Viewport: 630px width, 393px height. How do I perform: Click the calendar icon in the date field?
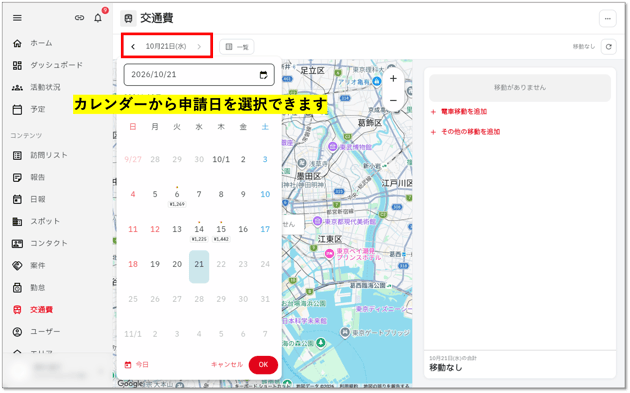pos(264,75)
